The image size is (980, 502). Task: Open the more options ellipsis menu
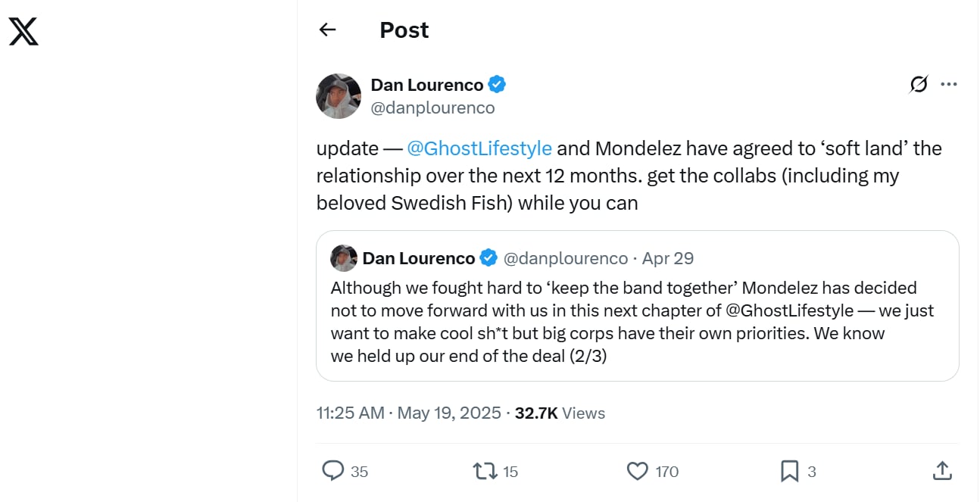(949, 84)
